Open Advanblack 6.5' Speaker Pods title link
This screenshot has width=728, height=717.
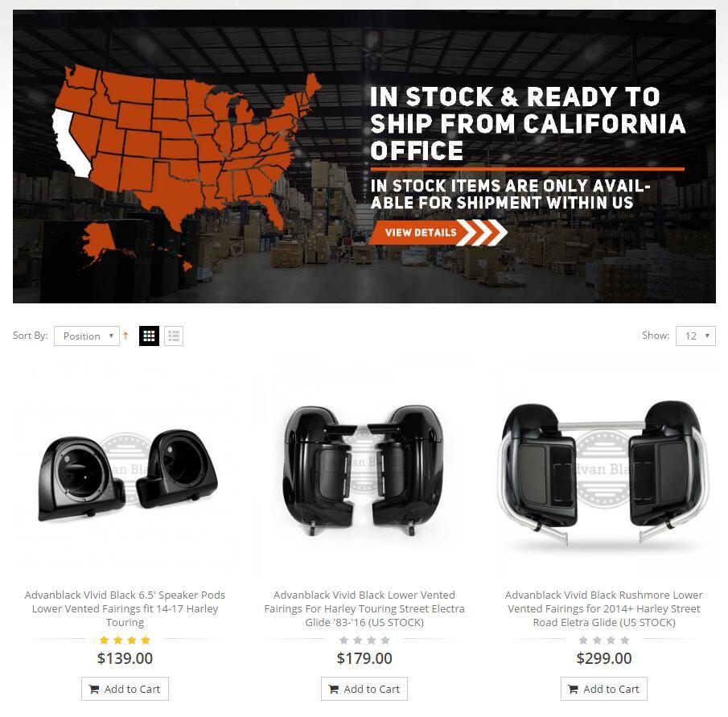(x=125, y=608)
